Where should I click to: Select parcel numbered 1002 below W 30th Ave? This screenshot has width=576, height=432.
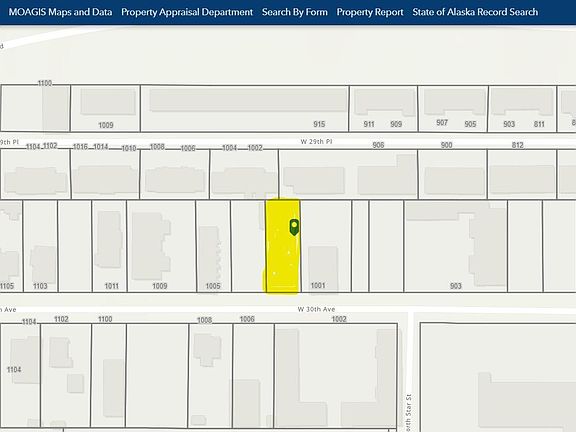click(x=335, y=375)
